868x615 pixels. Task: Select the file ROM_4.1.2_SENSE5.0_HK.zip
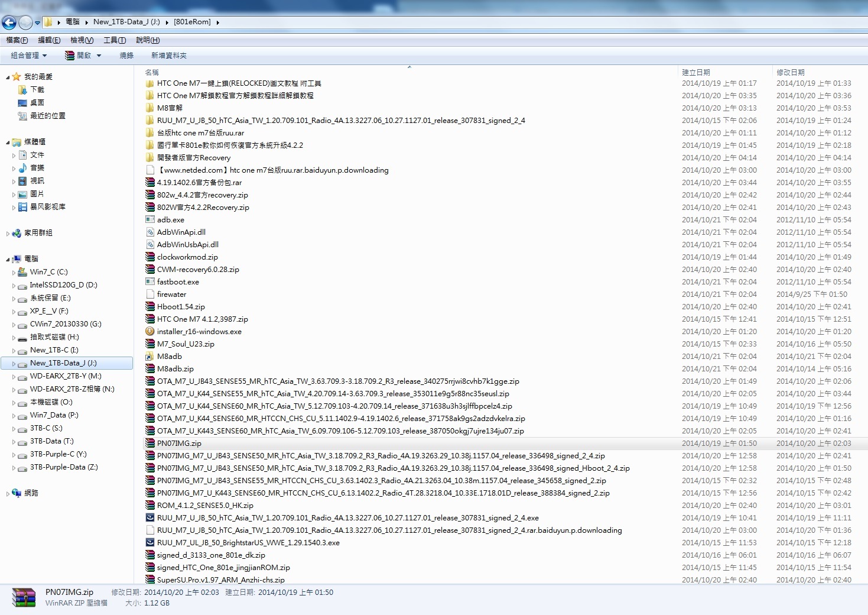click(205, 505)
